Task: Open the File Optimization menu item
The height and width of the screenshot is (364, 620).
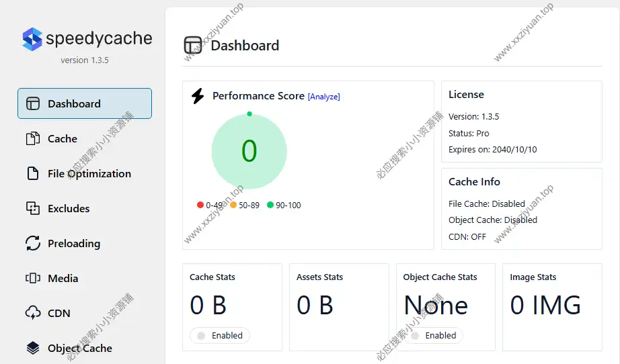Action: (x=89, y=173)
